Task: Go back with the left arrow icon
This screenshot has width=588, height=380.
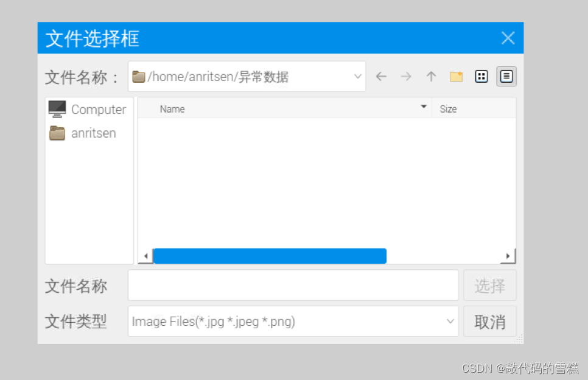Action: click(381, 77)
